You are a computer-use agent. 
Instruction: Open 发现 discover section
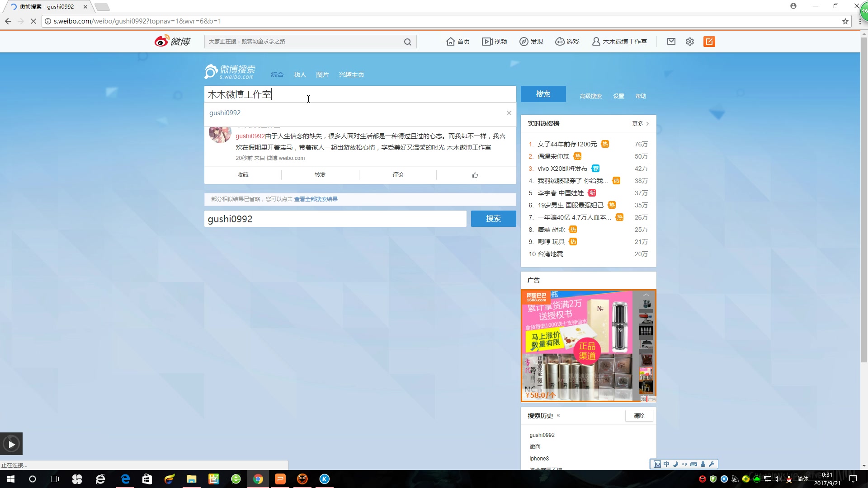coord(531,42)
